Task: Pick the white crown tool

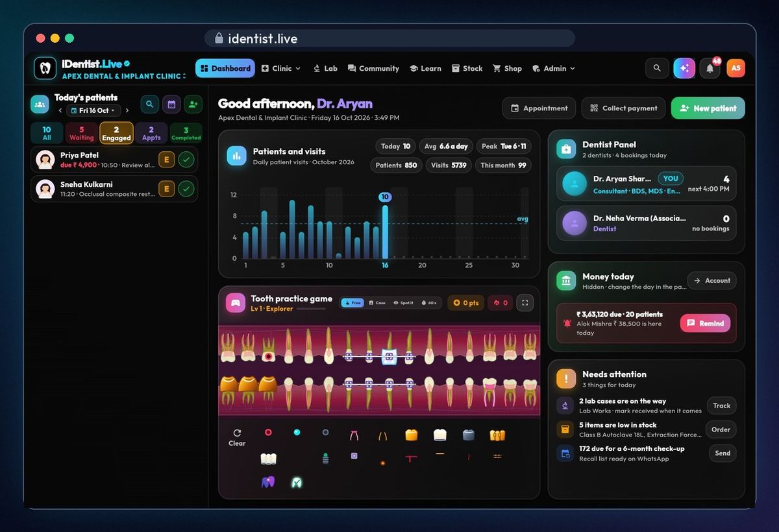Action: click(x=439, y=435)
